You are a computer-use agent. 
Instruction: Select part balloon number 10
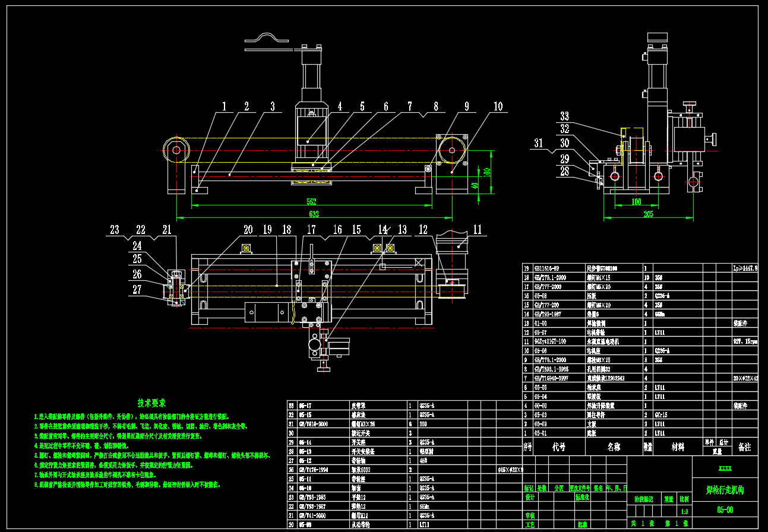point(498,107)
